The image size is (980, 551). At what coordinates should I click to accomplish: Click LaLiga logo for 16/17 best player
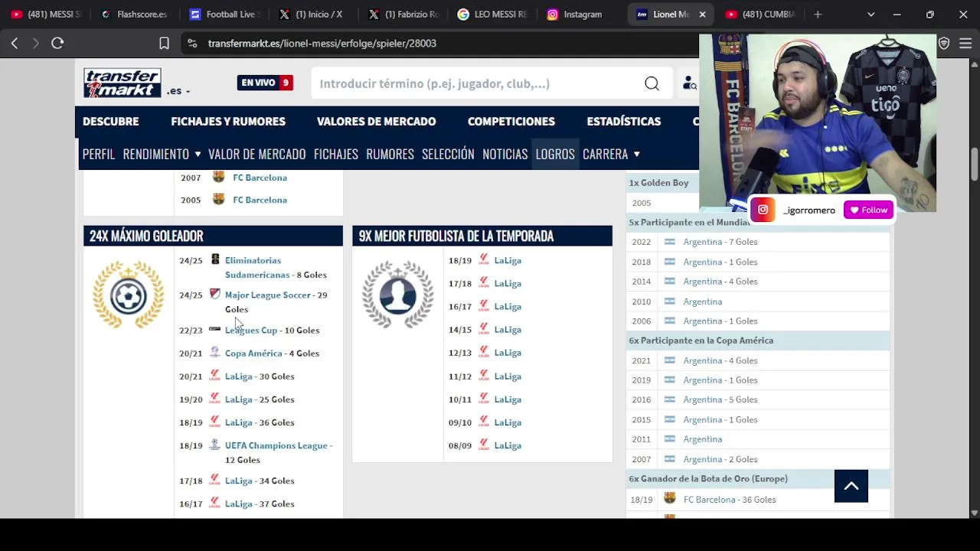(x=484, y=306)
